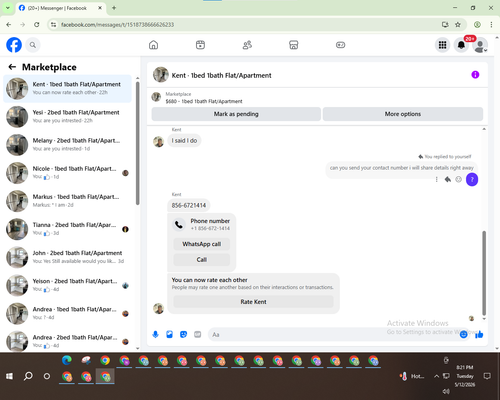Open Melany 2bed 1bath conversation
This screenshot has height=400, width=500.
[68, 145]
